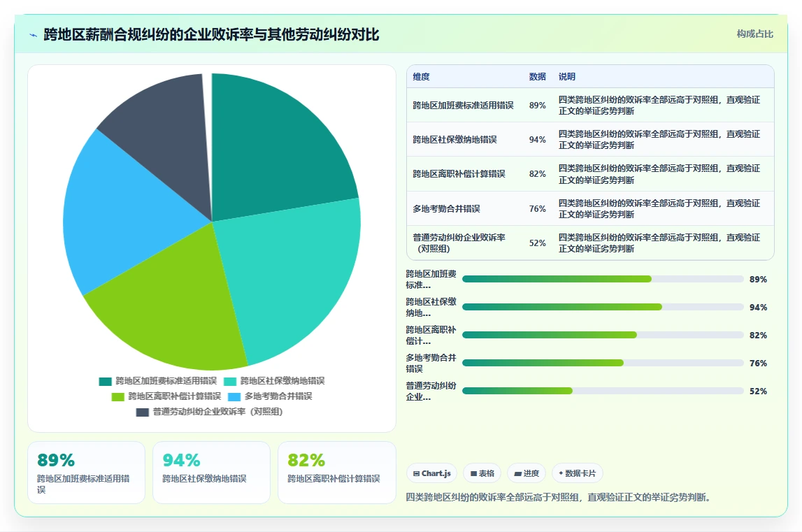This screenshot has height=532, width=802.
Task: Click the 数据卡片 tag icon
Action: pyautogui.click(x=561, y=473)
